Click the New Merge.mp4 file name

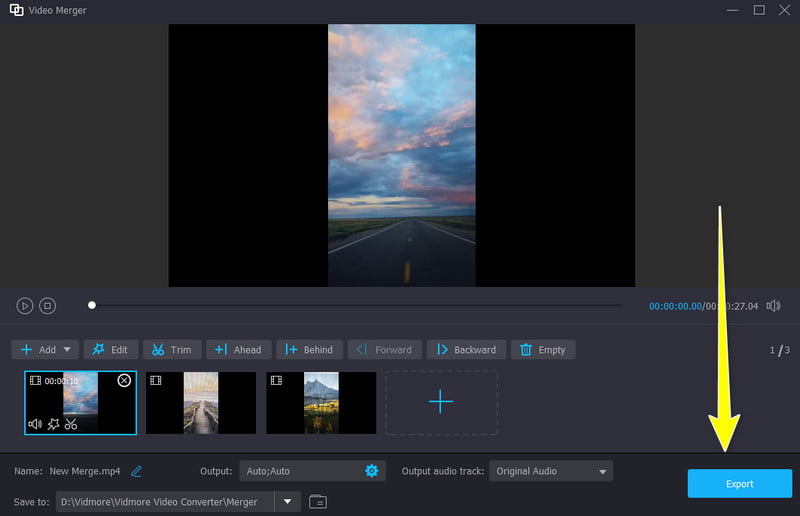click(x=85, y=471)
